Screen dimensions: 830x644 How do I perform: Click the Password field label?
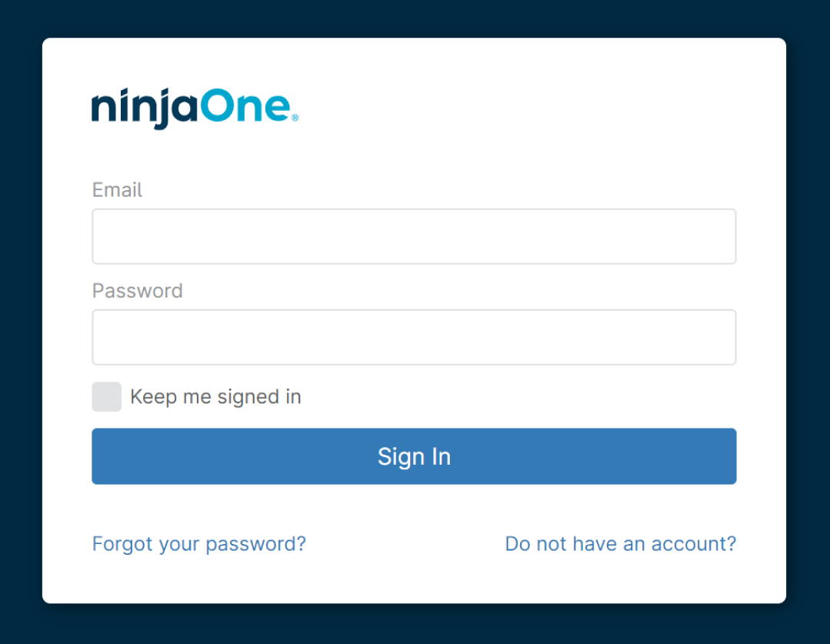[x=138, y=291]
